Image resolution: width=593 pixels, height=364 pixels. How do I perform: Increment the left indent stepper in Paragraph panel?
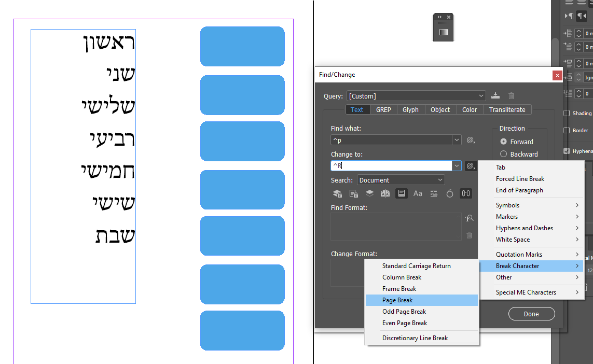point(578,31)
